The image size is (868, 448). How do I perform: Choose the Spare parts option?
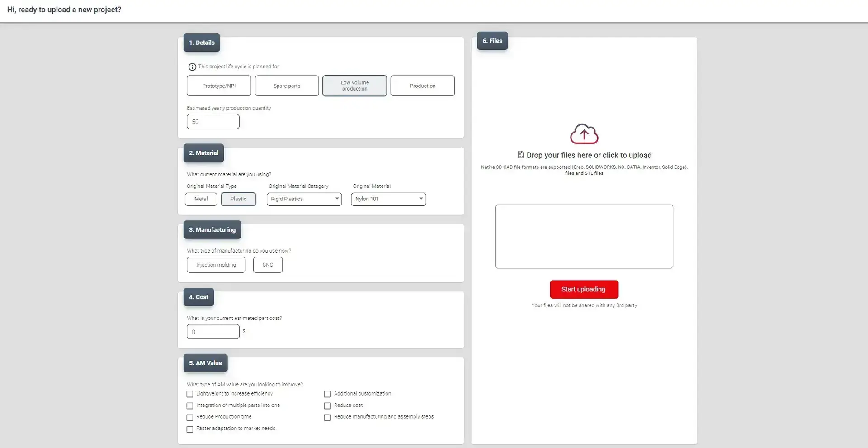tap(287, 86)
